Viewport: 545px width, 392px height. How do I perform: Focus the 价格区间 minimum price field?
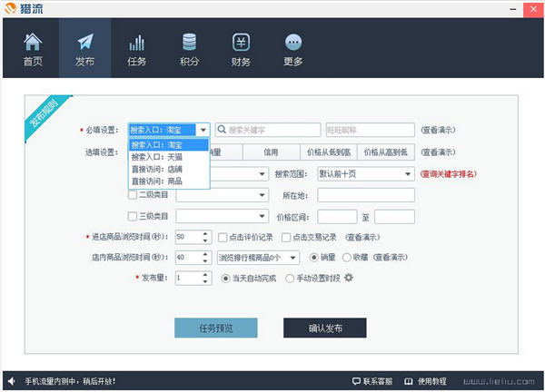337,217
